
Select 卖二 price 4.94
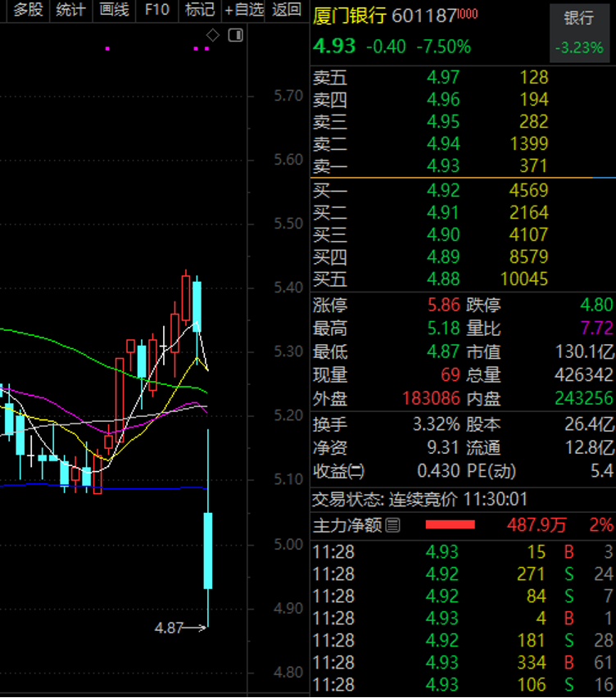443,144
